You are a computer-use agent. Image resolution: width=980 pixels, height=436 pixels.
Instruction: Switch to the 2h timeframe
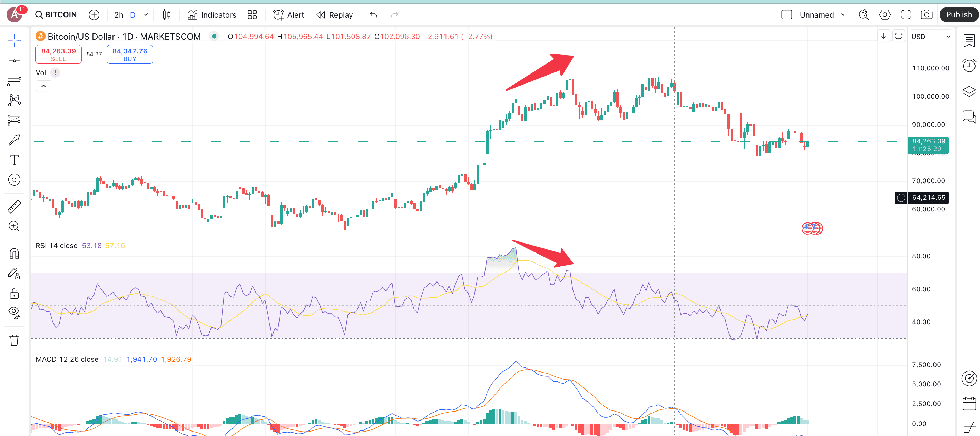[119, 15]
